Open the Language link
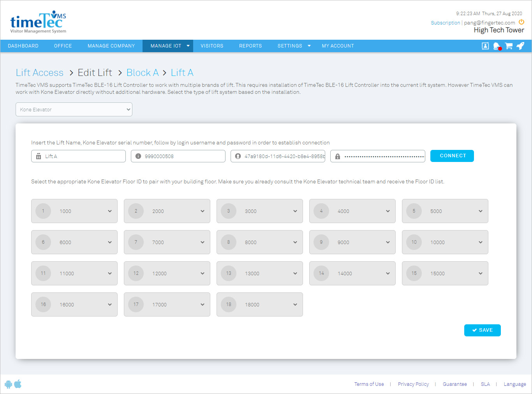532x394 pixels. pyautogui.click(x=515, y=384)
